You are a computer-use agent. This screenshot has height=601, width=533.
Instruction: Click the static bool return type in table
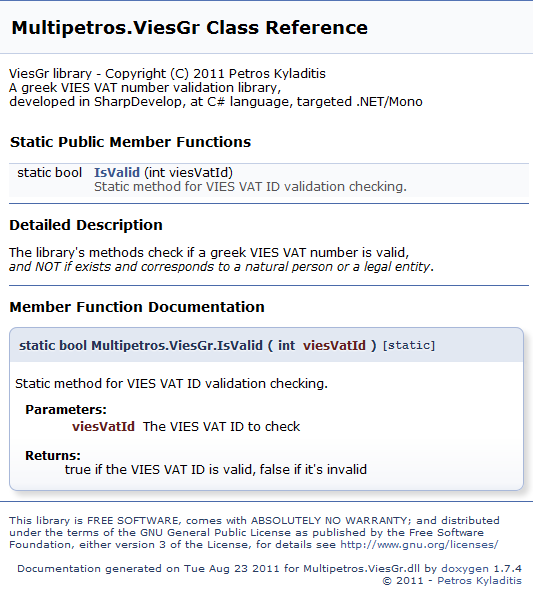(x=49, y=172)
